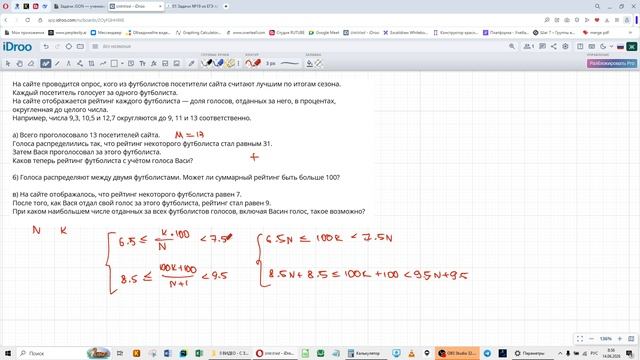Click the untitled board name field
The width and height of the screenshot is (640, 360).
click(117, 47)
